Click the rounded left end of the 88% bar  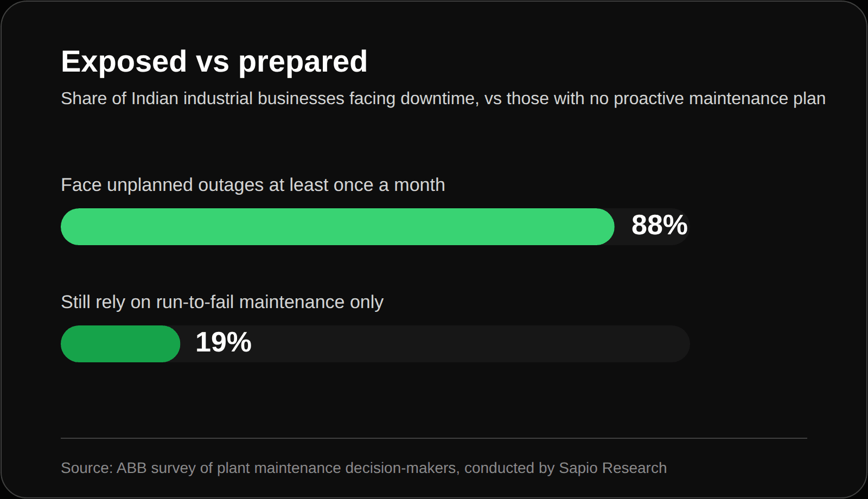[73, 227]
